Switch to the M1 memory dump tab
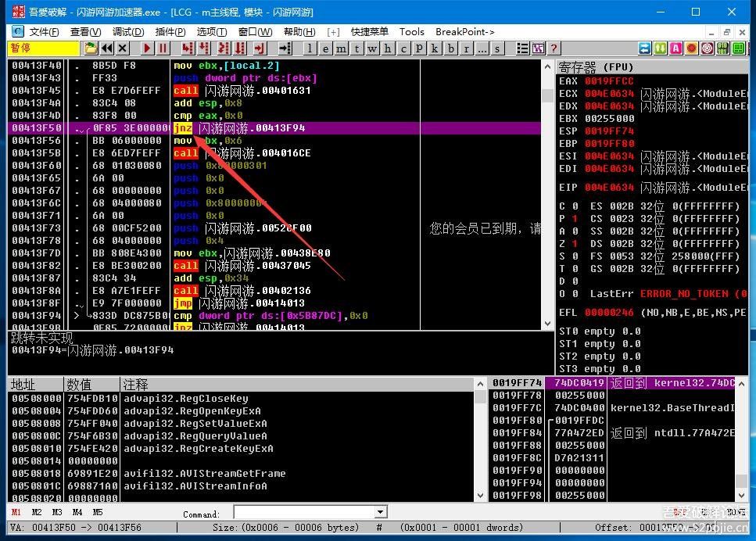The height and width of the screenshot is (541, 756). (16, 512)
